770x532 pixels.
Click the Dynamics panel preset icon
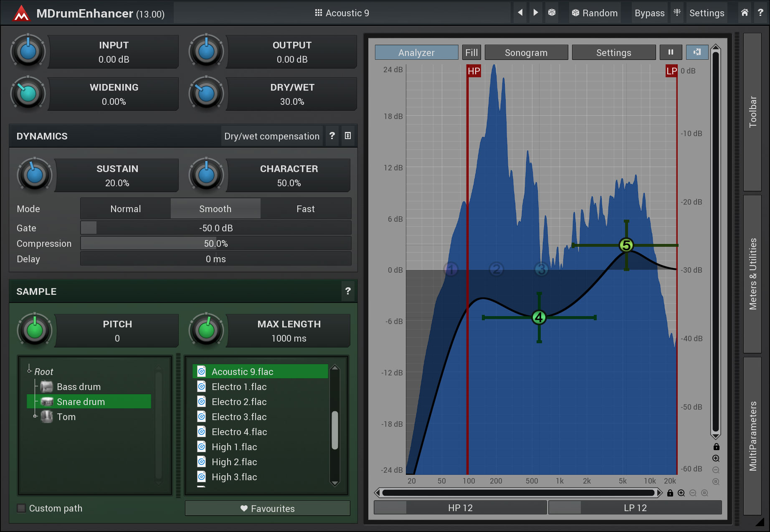tap(348, 136)
